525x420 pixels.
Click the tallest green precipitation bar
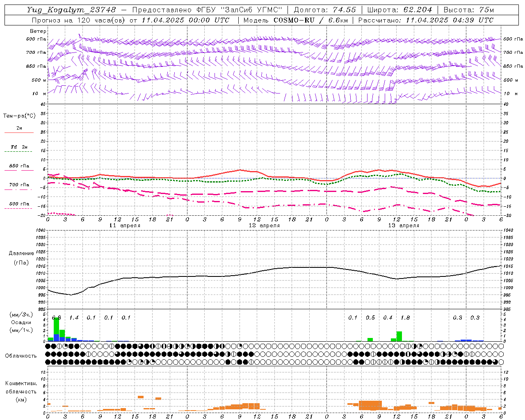tap(57, 326)
